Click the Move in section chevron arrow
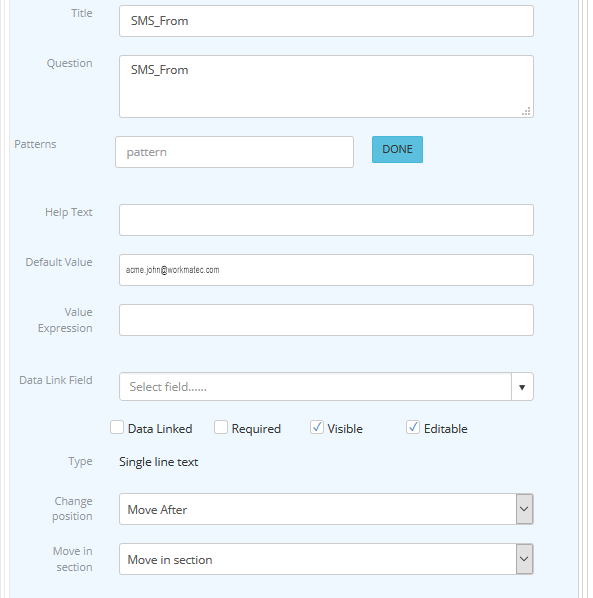Screen dimensions: 593x598 [524, 559]
